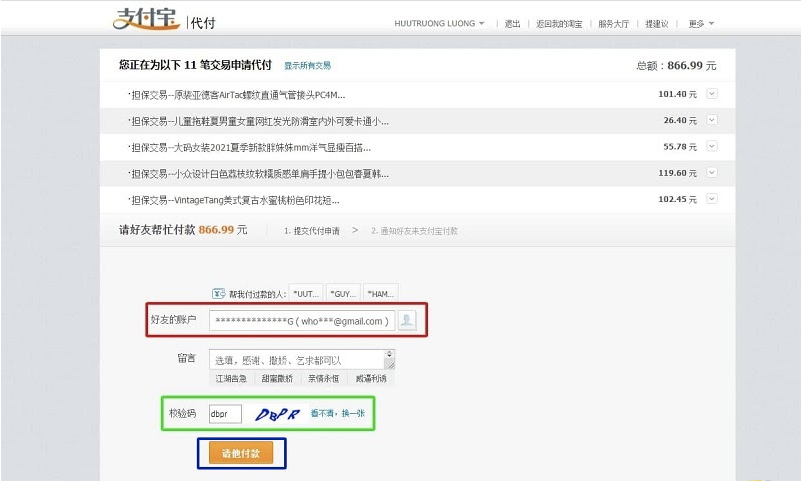The image size is (803, 481).
Task: Refresh captcha via 看不清，换一张
Action: pyautogui.click(x=337, y=413)
